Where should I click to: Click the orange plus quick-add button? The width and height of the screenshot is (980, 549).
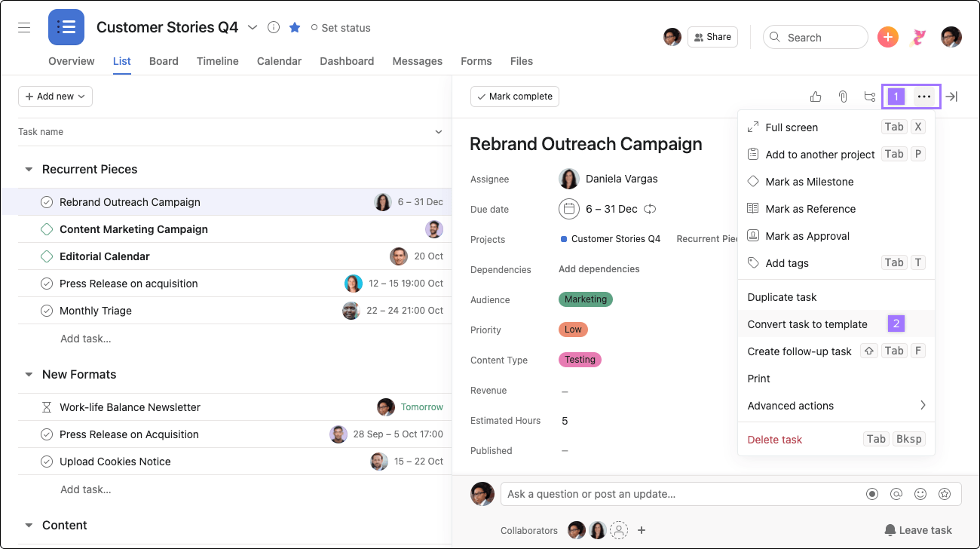tap(888, 37)
